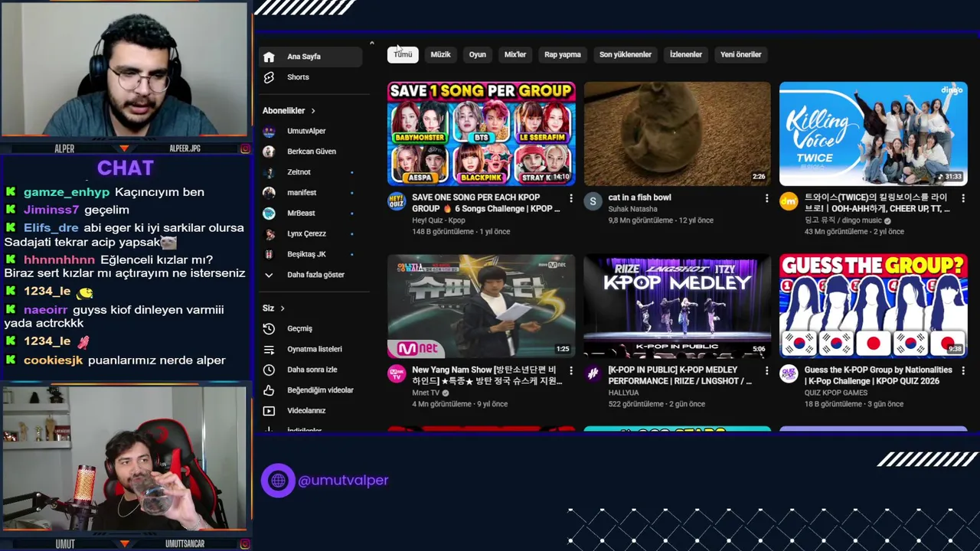The width and height of the screenshot is (980, 551).
Task: Open dingo music channel avatar
Action: pos(789,201)
